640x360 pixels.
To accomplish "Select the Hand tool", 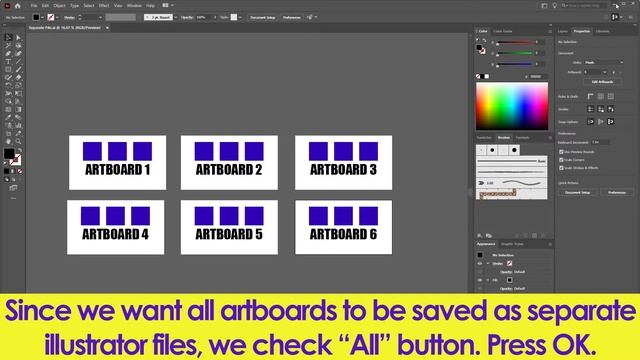I will click(x=8, y=141).
